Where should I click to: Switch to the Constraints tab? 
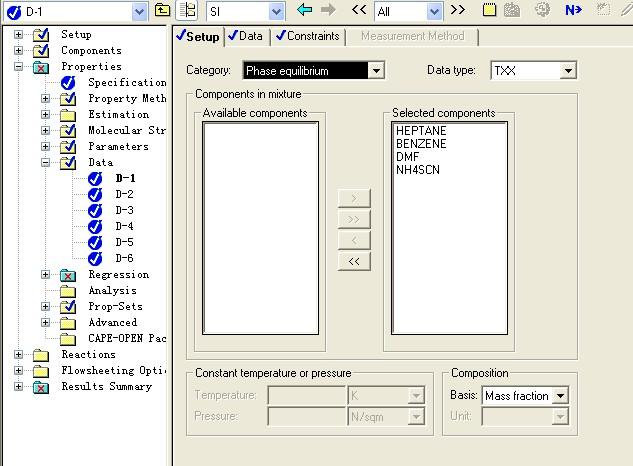(308, 36)
